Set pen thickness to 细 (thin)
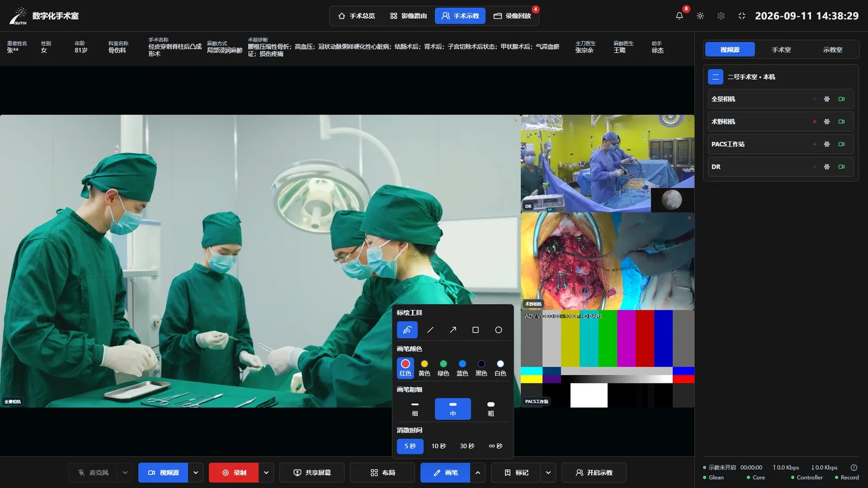 pyautogui.click(x=415, y=409)
